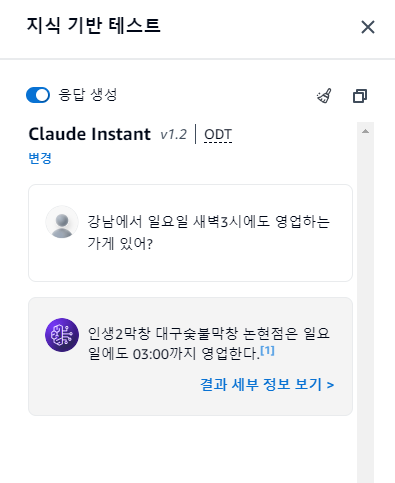Open the test panel in expanded window icon
Screen dimensions: 395x483
tap(360, 96)
